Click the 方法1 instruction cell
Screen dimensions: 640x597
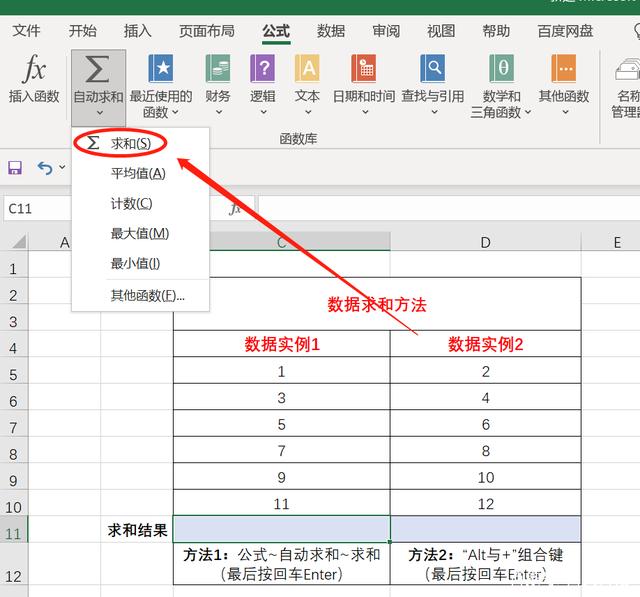282,564
